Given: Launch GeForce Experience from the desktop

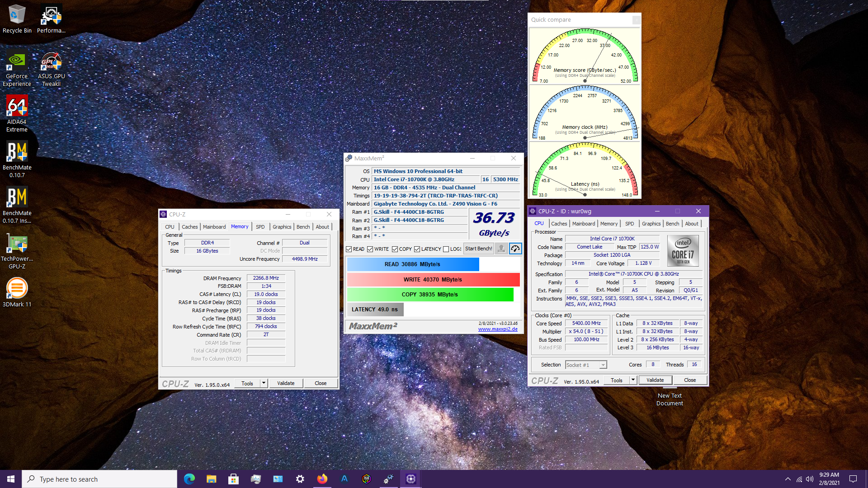Looking at the screenshot, I should coord(17,69).
